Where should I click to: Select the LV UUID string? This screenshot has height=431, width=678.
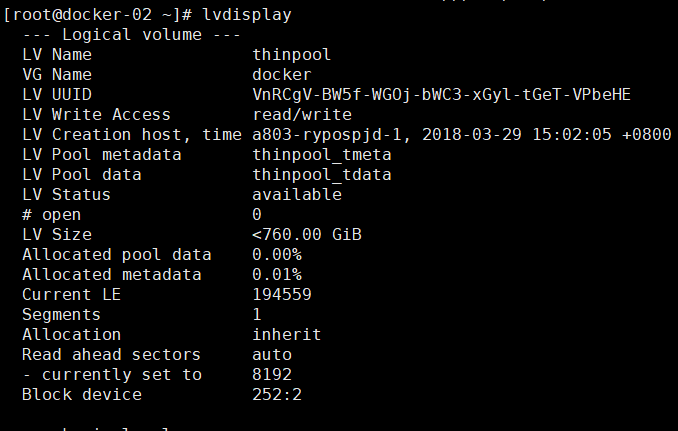pos(441,95)
